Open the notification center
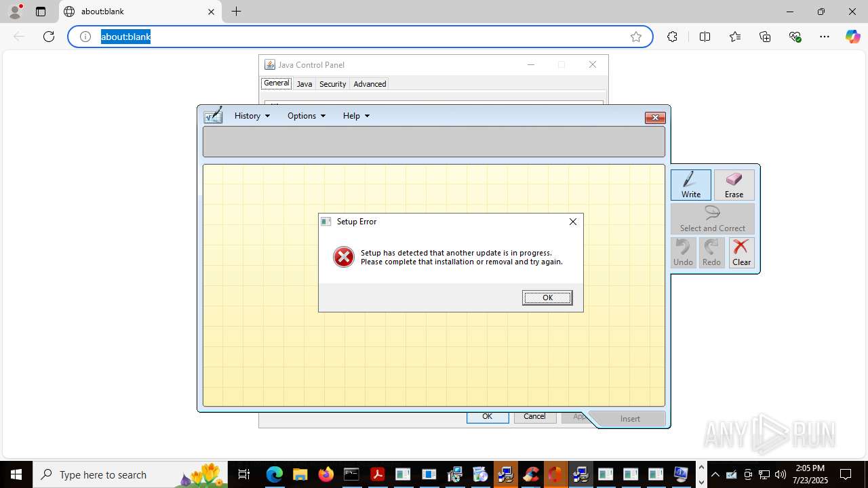868x488 pixels. (x=846, y=474)
